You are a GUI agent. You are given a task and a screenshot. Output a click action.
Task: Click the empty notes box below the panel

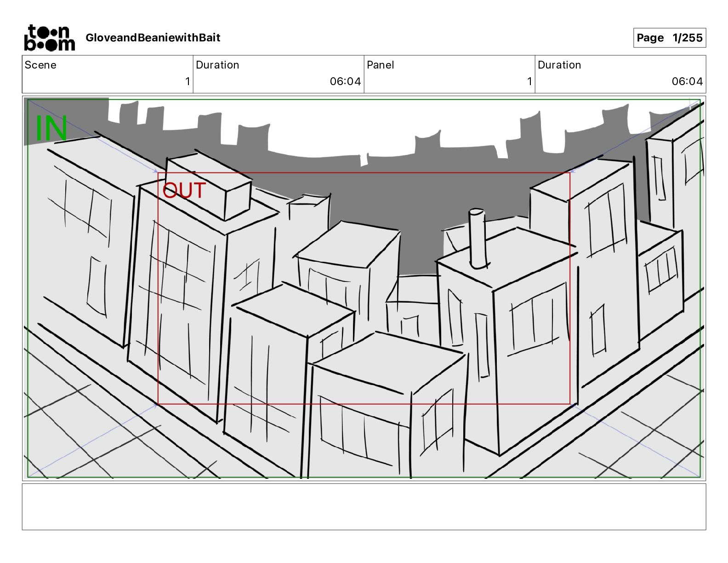364,506
